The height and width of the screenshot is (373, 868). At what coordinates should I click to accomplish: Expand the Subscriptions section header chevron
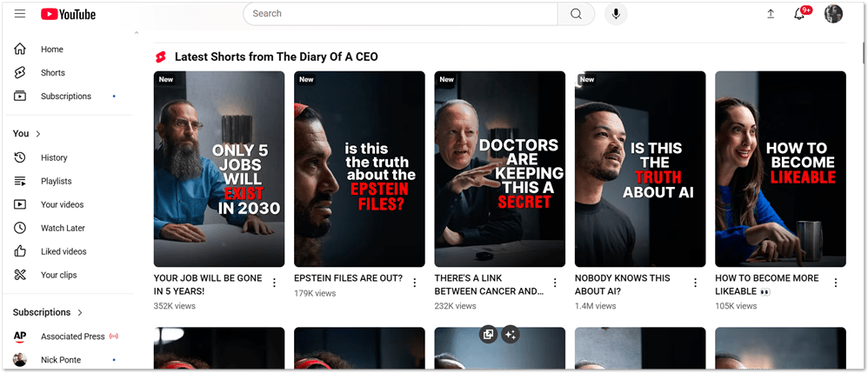80,313
